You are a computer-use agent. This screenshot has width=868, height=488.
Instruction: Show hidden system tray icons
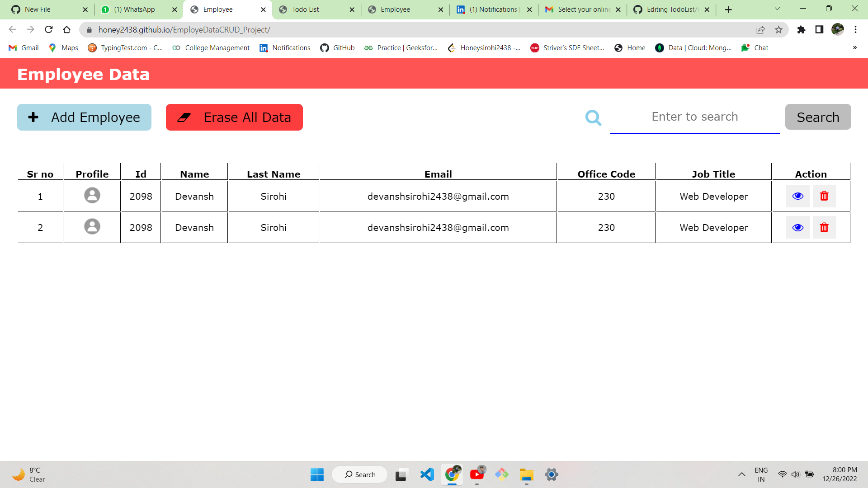(741, 474)
